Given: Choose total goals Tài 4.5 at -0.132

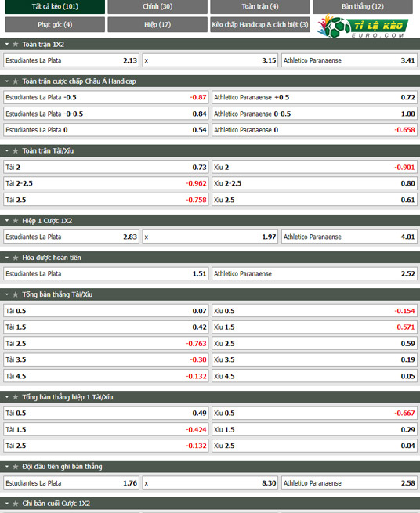Looking at the screenshot, I should pos(106,376).
